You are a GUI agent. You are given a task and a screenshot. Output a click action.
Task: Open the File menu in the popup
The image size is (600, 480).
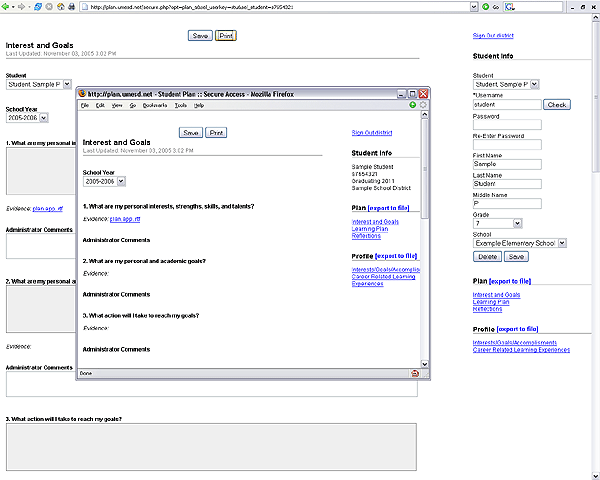(85, 105)
